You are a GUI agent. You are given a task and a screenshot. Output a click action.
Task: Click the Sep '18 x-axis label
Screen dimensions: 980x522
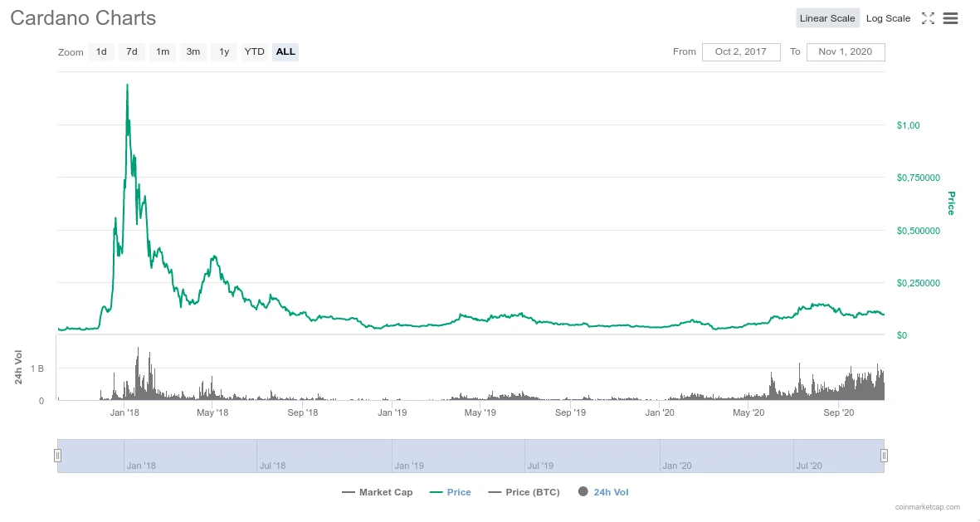point(303,412)
